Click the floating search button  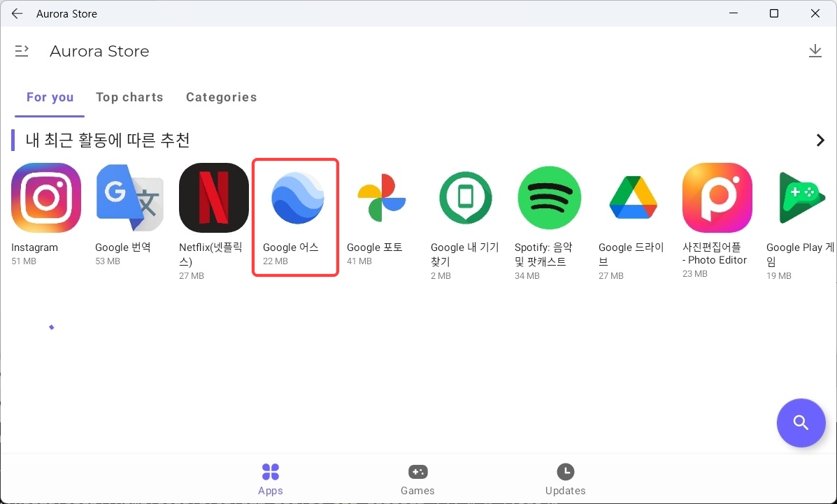(801, 423)
